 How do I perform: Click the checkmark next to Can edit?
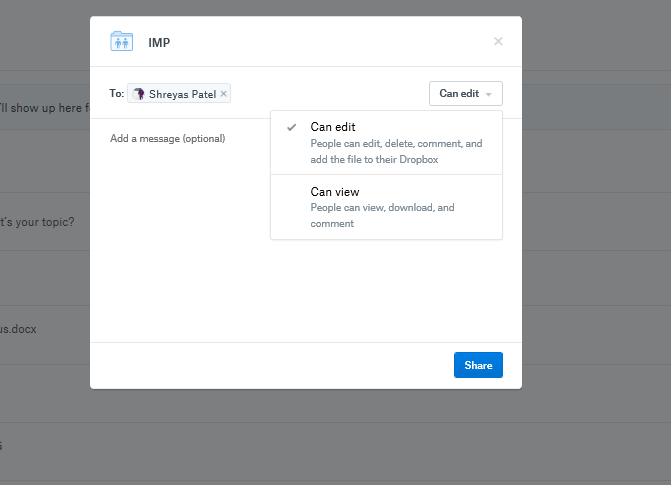click(291, 127)
